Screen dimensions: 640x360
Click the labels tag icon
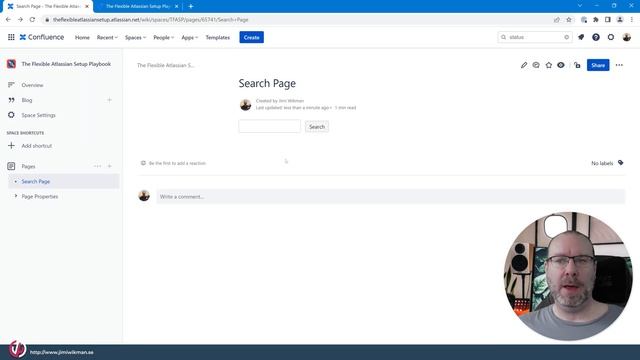click(620, 163)
